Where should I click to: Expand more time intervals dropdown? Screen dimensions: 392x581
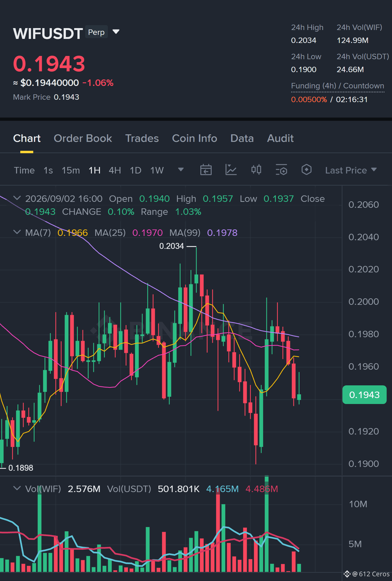click(x=181, y=170)
